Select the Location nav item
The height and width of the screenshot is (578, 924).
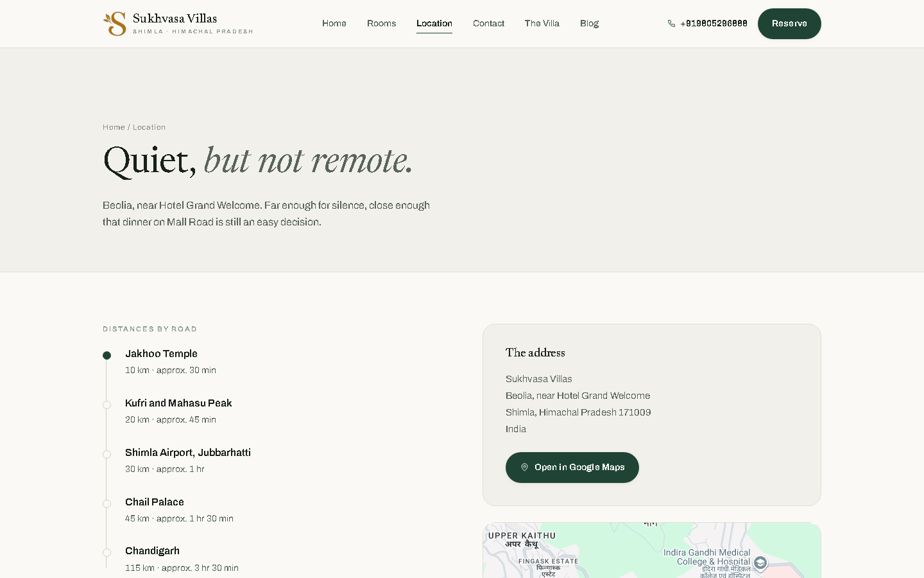pyautogui.click(x=434, y=24)
